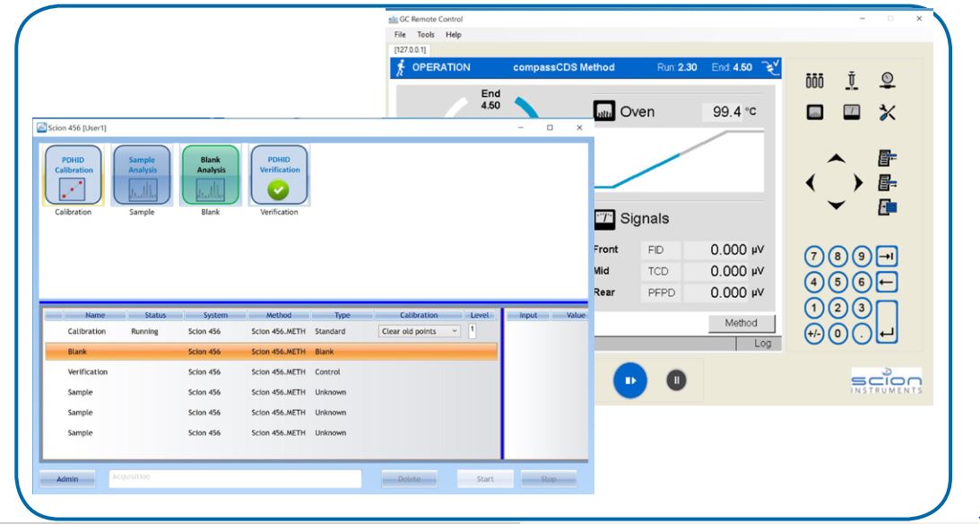The height and width of the screenshot is (524, 980).
Task: Select the Calibration row with Running status
Action: tap(272, 331)
